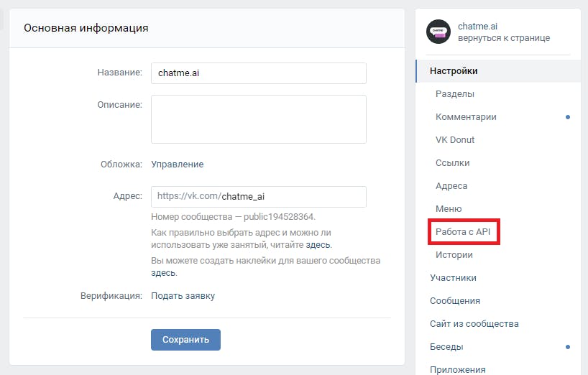Click the Верификация label
Viewport: 588px width, 375px height.
point(111,295)
